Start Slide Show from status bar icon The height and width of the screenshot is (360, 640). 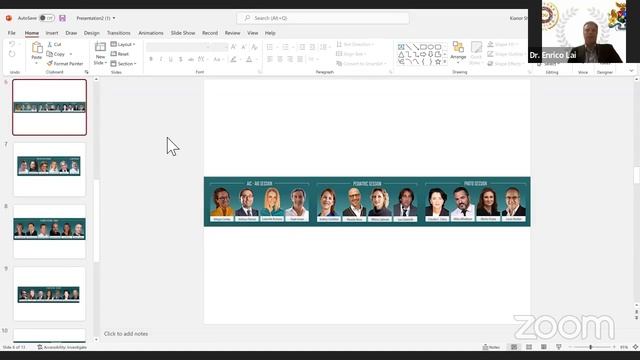[x=558, y=347]
